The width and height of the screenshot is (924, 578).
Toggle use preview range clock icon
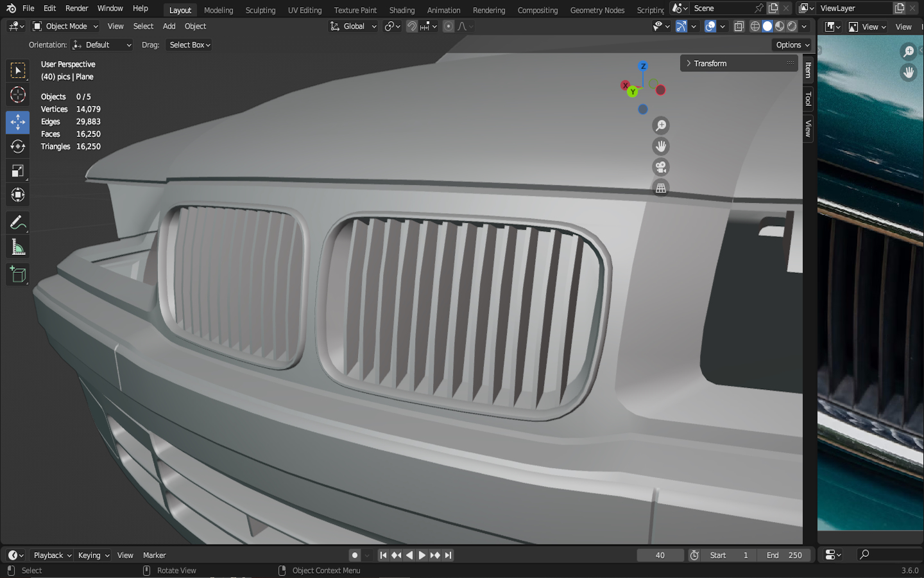tap(694, 556)
